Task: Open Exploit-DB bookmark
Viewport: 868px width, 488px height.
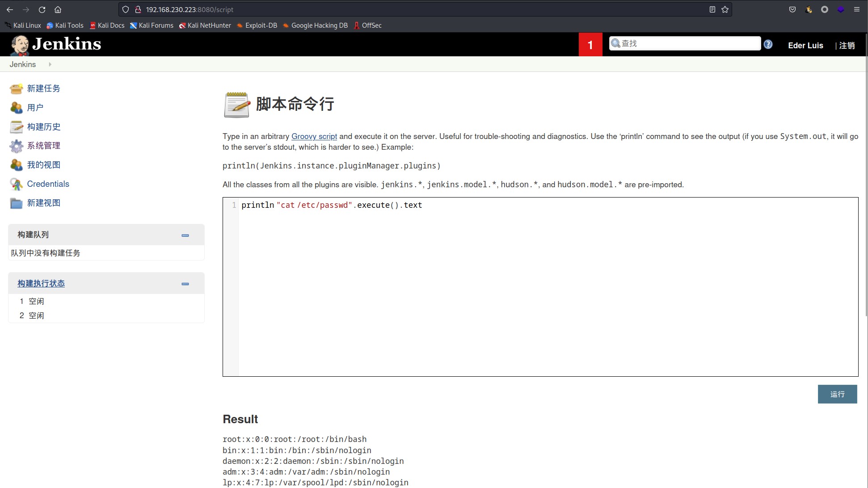Action: [257, 25]
